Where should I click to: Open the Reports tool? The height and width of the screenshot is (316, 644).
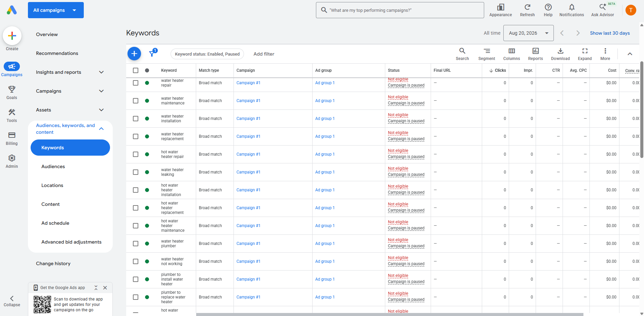pyautogui.click(x=535, y=54)
